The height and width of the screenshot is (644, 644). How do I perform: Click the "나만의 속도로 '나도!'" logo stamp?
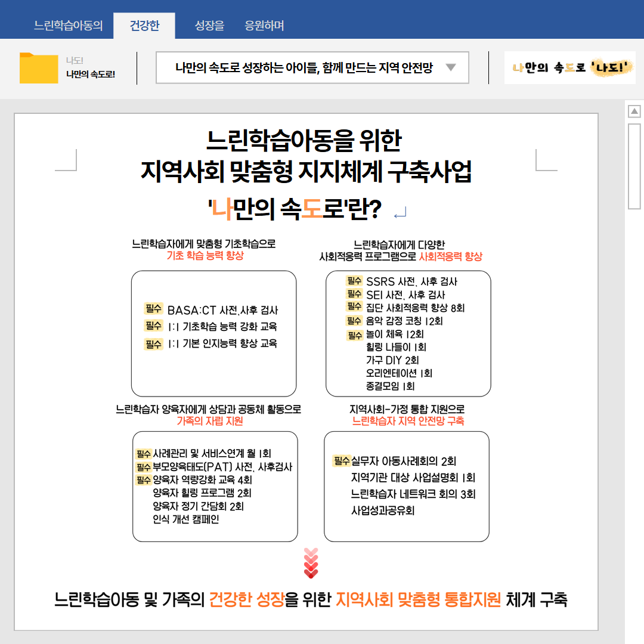569,68
